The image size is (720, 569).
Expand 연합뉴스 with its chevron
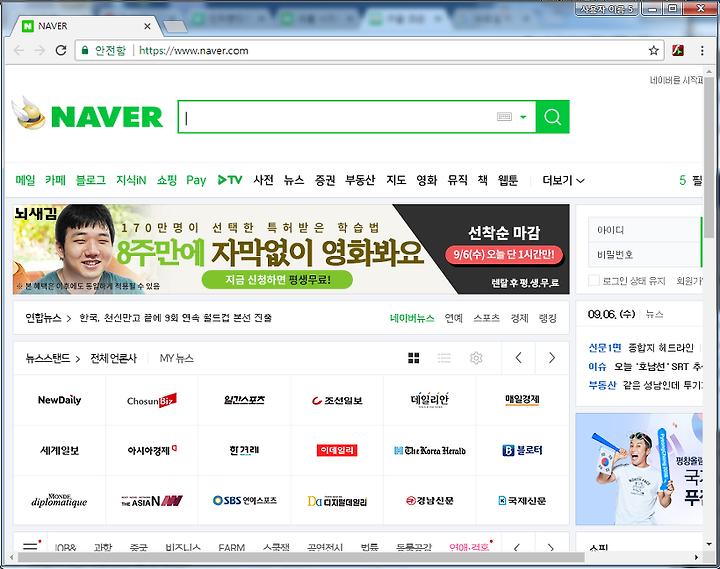pos(69,318)
